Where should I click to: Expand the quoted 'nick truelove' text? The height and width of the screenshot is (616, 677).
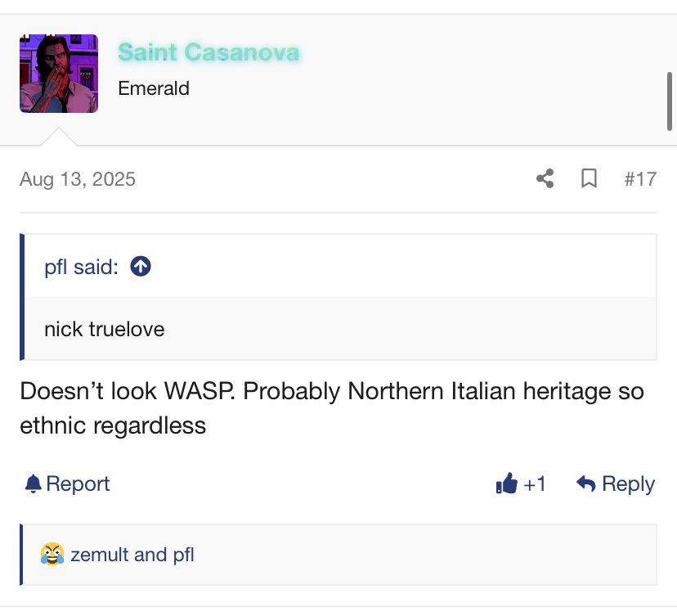(x=105, y=329)
